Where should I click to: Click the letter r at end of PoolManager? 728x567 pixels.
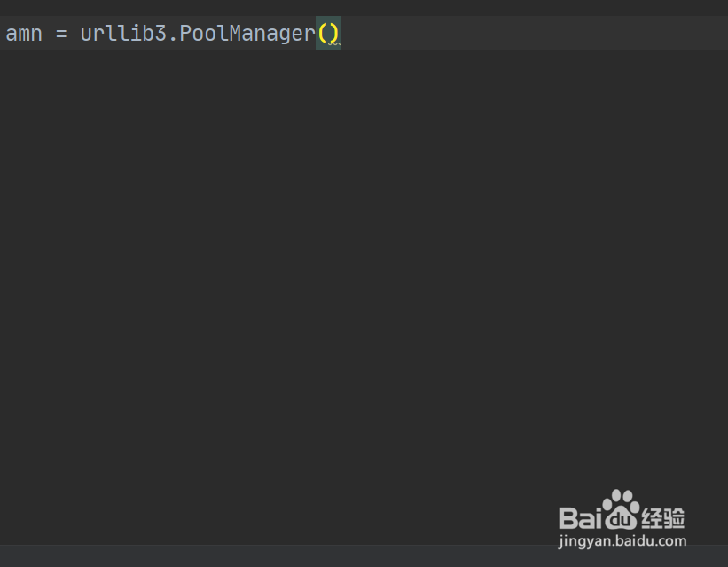(310, 35)
